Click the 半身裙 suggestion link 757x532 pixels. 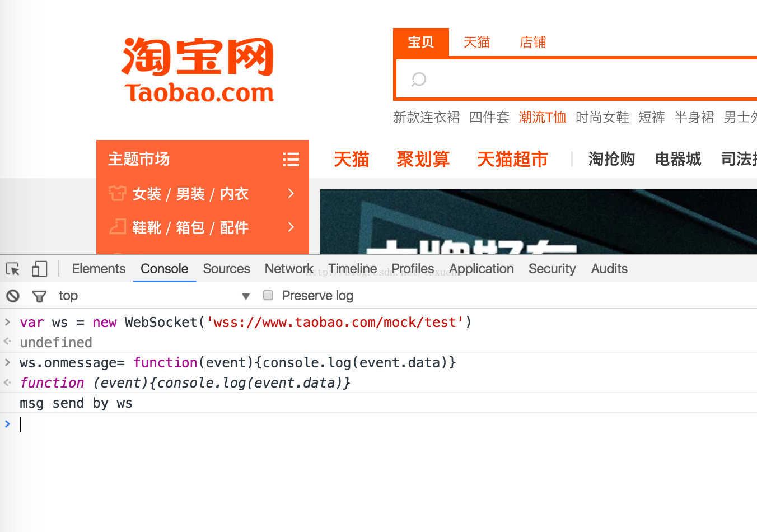tap(694, 117)
